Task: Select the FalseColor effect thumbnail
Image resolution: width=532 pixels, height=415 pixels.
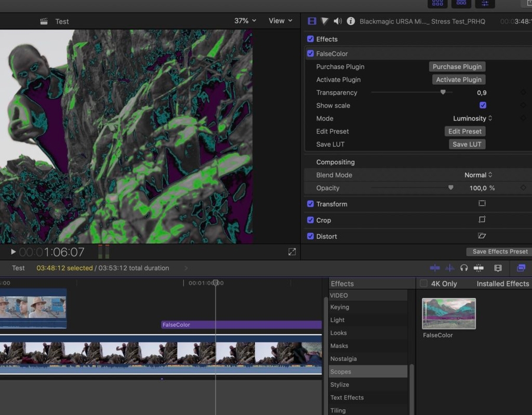Action: coord(449,313)
